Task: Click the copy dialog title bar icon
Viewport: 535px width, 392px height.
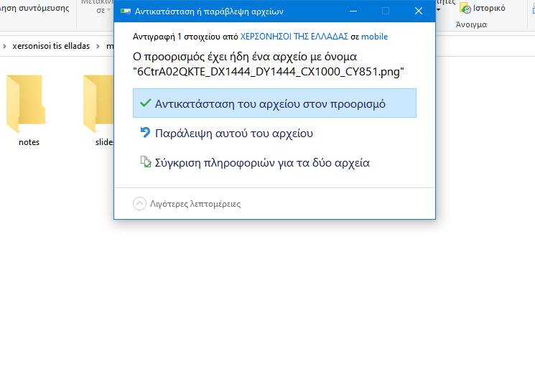Action: (x=126, y=11)
